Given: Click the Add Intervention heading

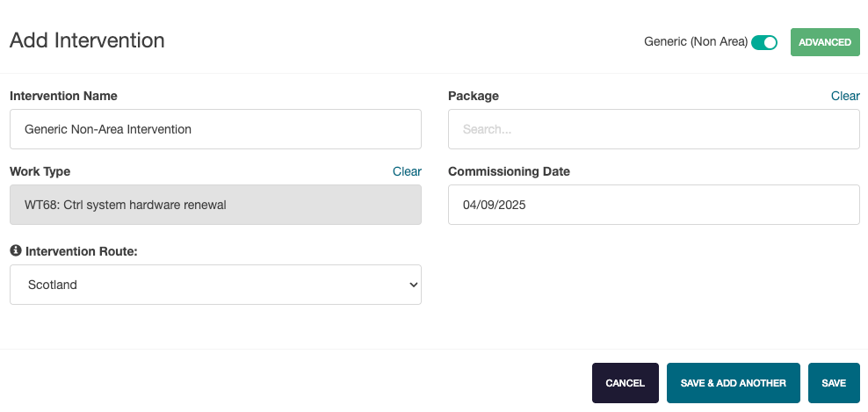Looking at the screenshot, I should [87, 40].
